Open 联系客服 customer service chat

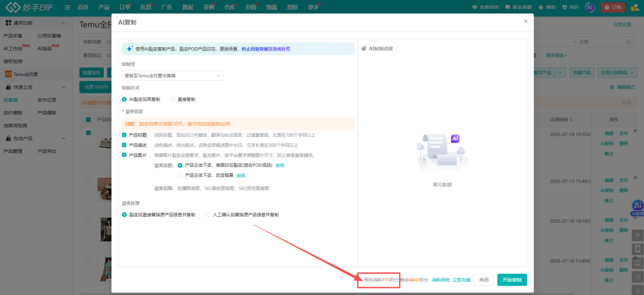(x=518, y=7)
